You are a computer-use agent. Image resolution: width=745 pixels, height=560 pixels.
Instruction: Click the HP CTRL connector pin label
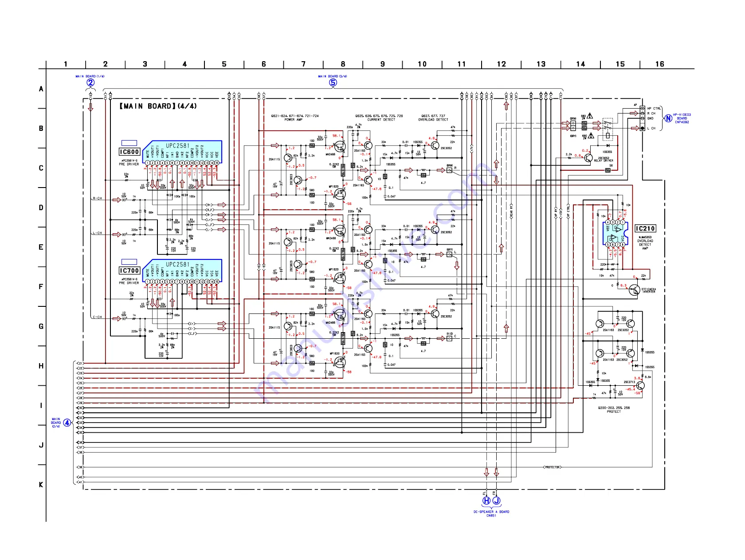pos(654,108)
